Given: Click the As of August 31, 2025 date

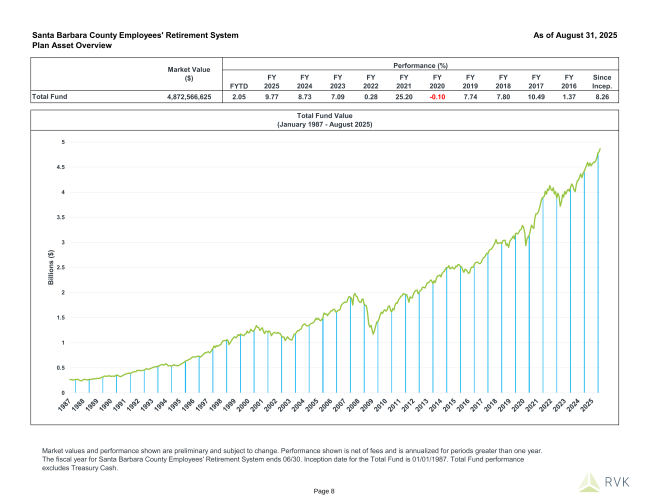Looking at the screenshot, I should pos(568,35).
